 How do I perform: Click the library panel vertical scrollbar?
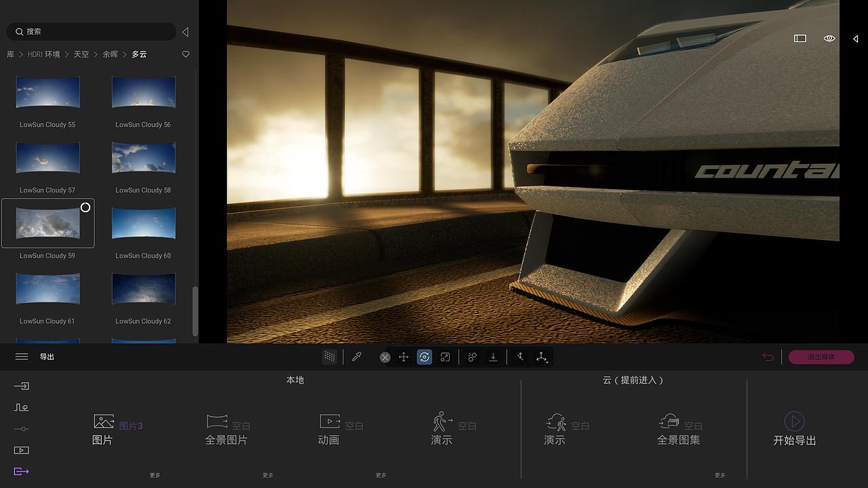coord(195,310)
